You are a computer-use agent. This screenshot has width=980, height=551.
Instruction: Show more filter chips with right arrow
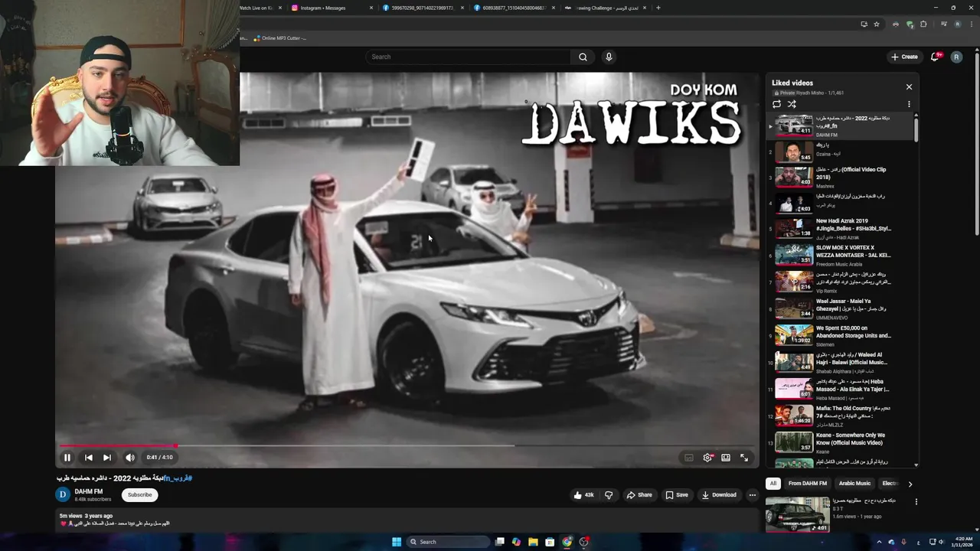click(910, 484)
